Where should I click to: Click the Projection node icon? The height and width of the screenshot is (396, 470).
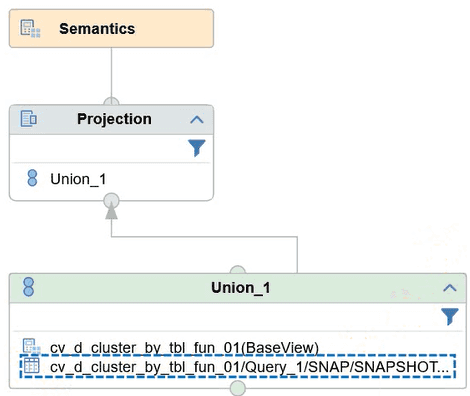[29, 119]
